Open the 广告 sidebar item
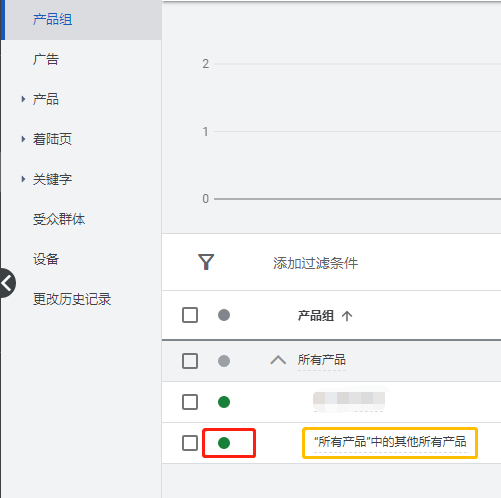Screen dimensions: 501x498 coord(46,59)
